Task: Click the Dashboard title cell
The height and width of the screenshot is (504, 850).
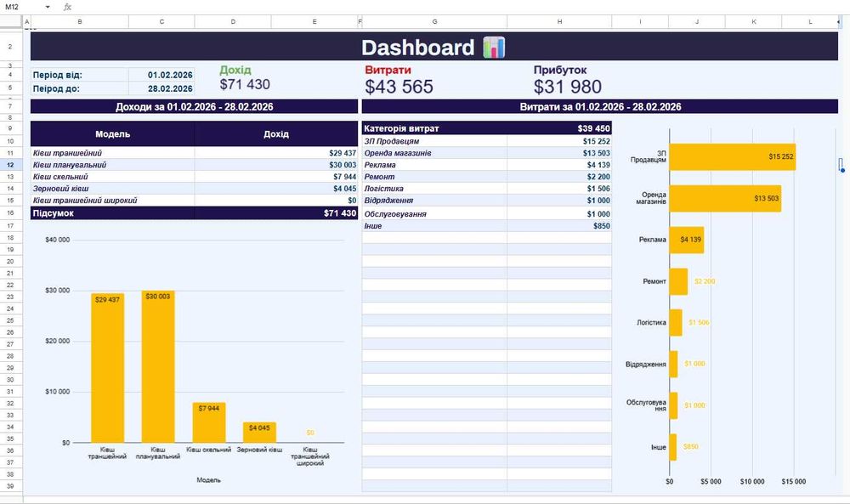Action: [433, 47]
